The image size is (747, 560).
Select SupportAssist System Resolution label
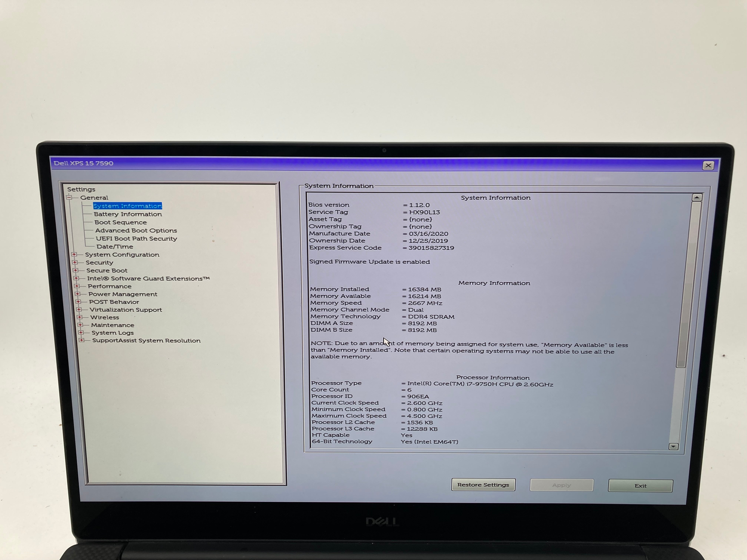(x=146, y=341)
